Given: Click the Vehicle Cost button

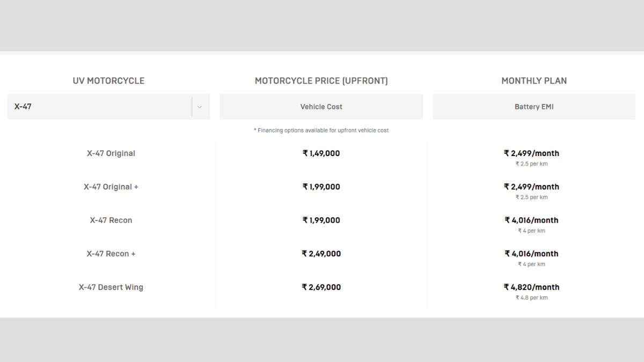Looking at the screenshot, I should (x=321, y=107).
